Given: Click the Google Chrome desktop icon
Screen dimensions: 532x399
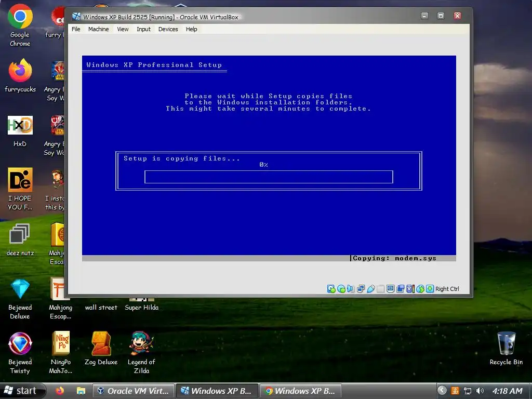Looking at the screenshot, I should click(20, 25).
